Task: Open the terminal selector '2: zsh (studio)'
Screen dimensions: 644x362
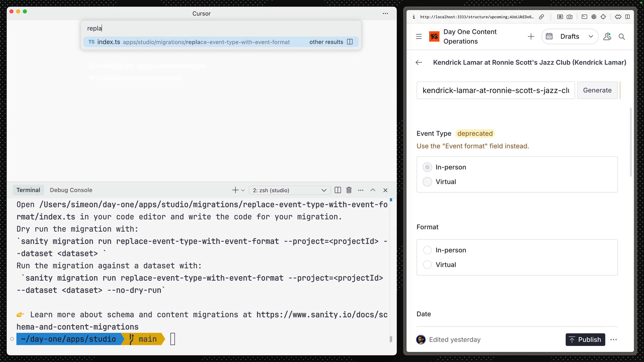Action: [289, 190]
